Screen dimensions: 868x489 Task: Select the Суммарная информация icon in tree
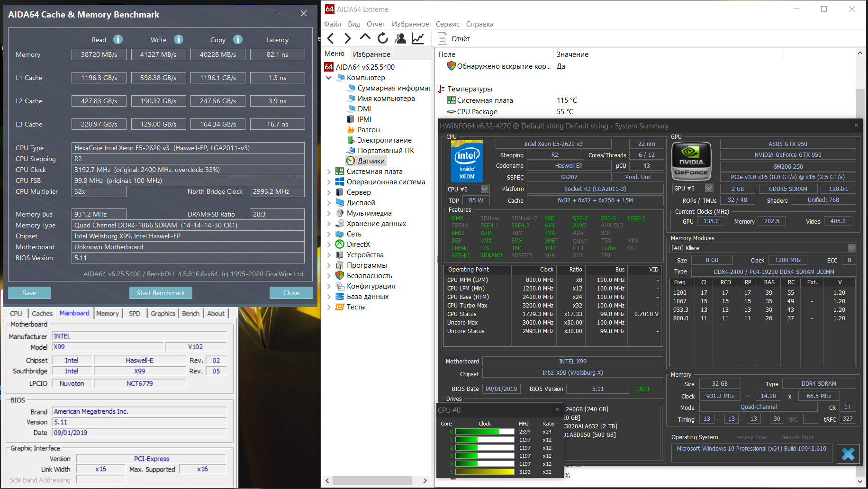coord(351,88)
